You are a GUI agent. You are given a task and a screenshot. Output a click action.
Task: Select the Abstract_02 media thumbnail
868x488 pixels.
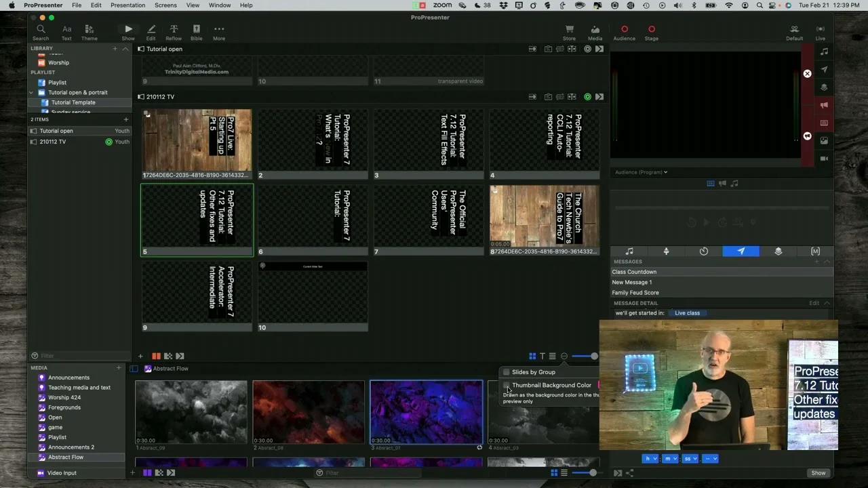pyautogui.click(x=309, y=412)
